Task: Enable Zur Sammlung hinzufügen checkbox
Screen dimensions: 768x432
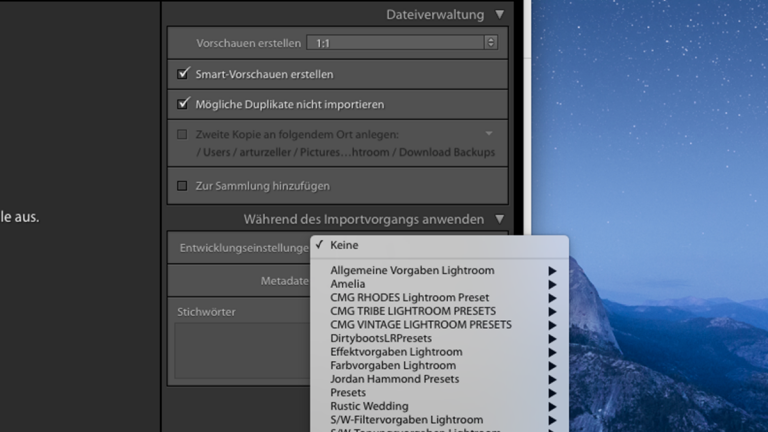Action: coord(182,186)
